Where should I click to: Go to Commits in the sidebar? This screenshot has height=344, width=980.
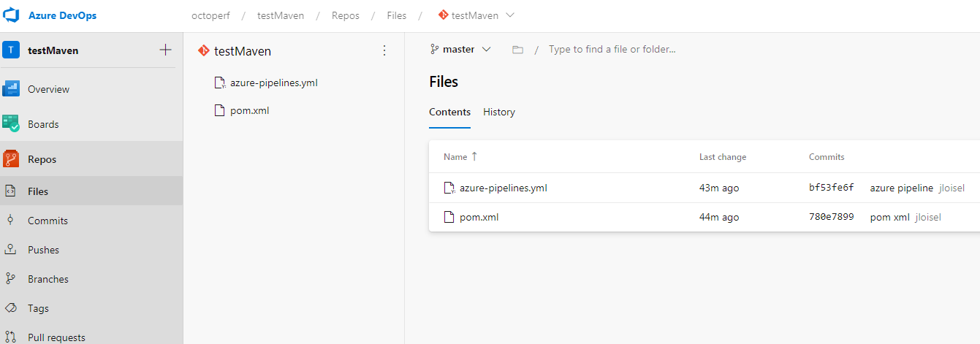pos(48,221)
